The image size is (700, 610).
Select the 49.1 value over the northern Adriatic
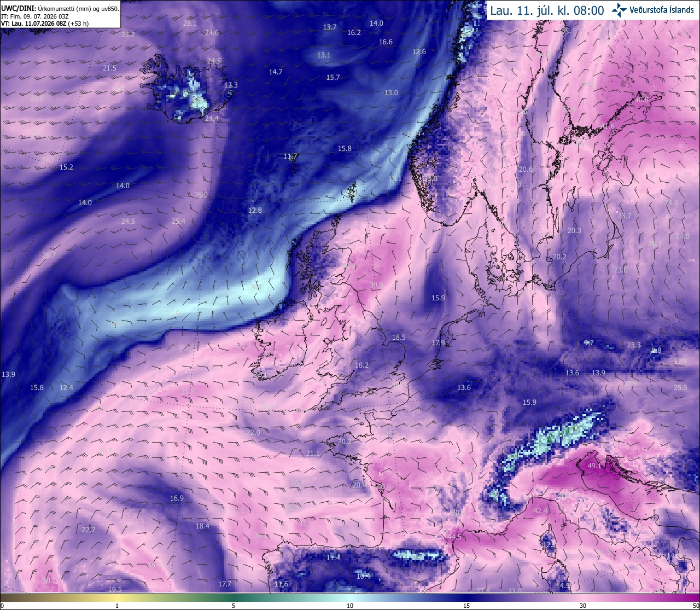point(594,466)
